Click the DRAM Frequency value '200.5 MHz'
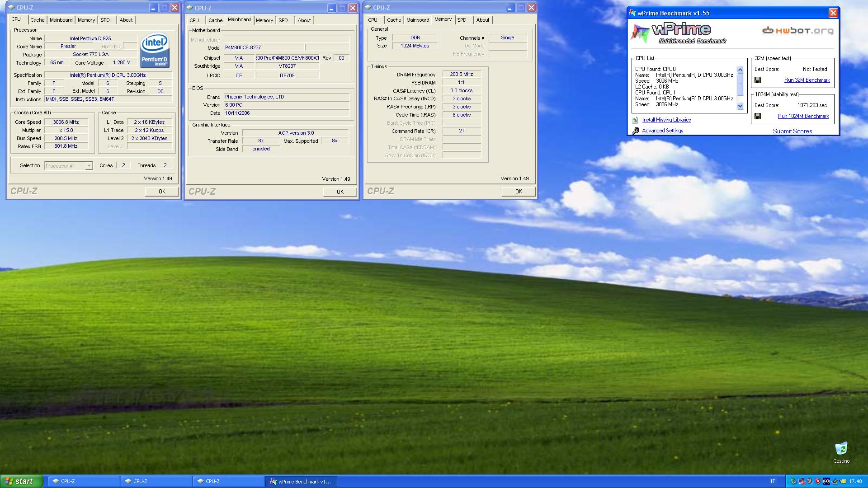The height and width of the screenshot is (488, 868). (x=462, y=74)
